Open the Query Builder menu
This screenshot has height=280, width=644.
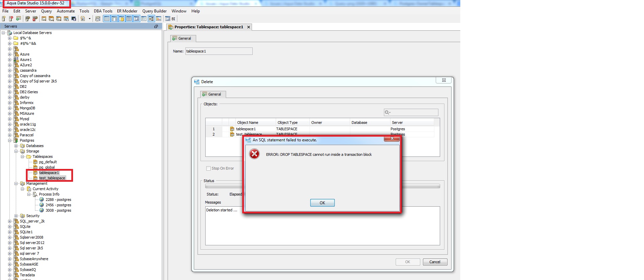pyautogui.click(x=154, y=11)
